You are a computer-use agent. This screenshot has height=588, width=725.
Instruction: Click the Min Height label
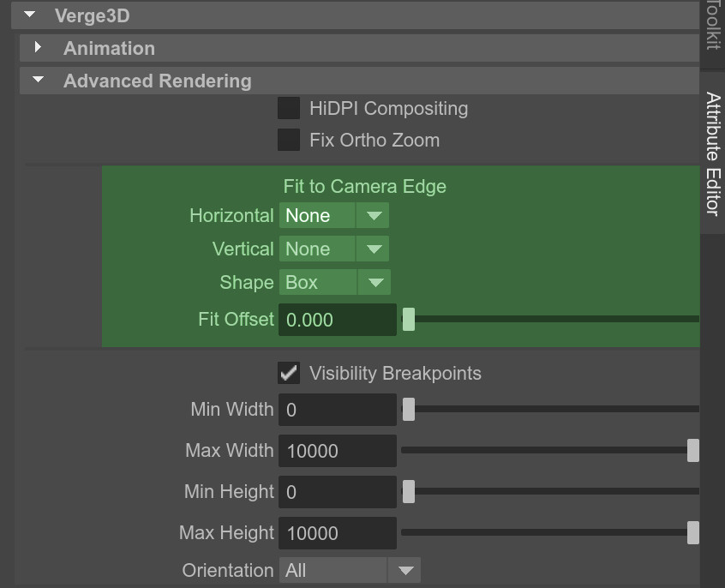(x=229, y=492)
